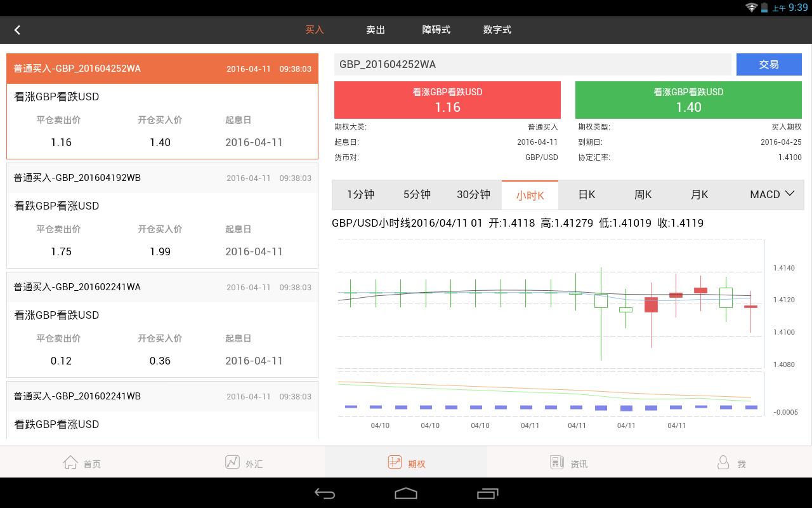Tap the 协定汇率 1.4100 value
Viewport: 812px width, 508px height.
coord(790,157)
